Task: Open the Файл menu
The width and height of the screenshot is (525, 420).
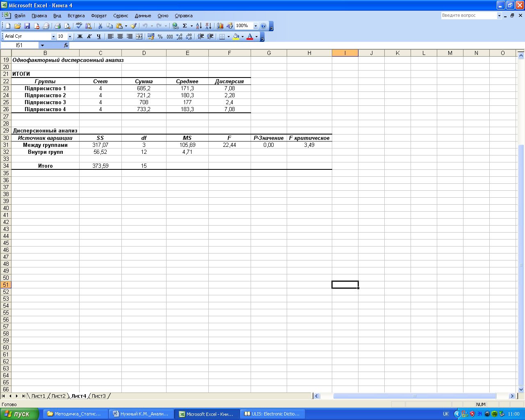Action: 20,16
